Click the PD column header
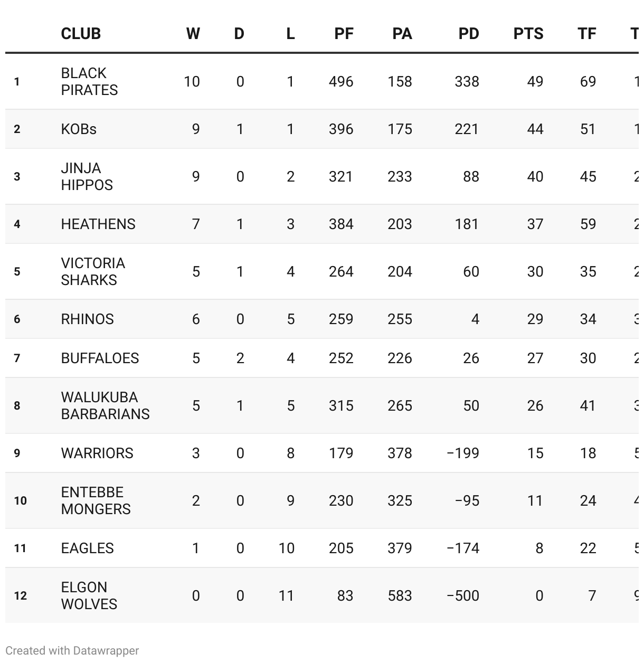The height and width of the screenshot is (663, 644). pyautogui.click(x=469, y=34)
